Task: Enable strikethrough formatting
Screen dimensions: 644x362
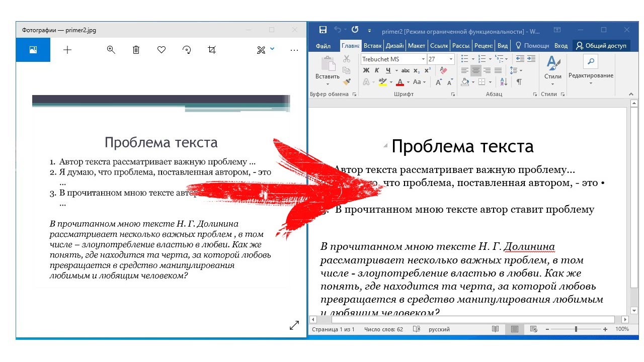Action: [x=406, y=70]
